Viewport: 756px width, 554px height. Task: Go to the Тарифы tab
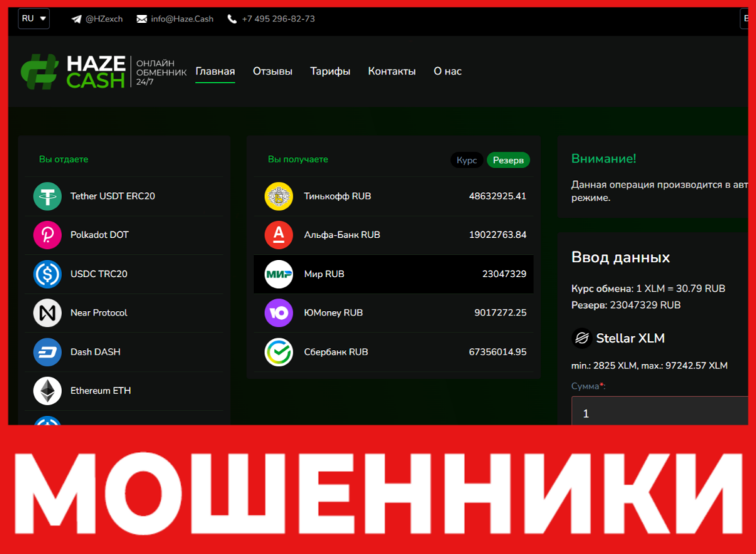pos(330,71)
